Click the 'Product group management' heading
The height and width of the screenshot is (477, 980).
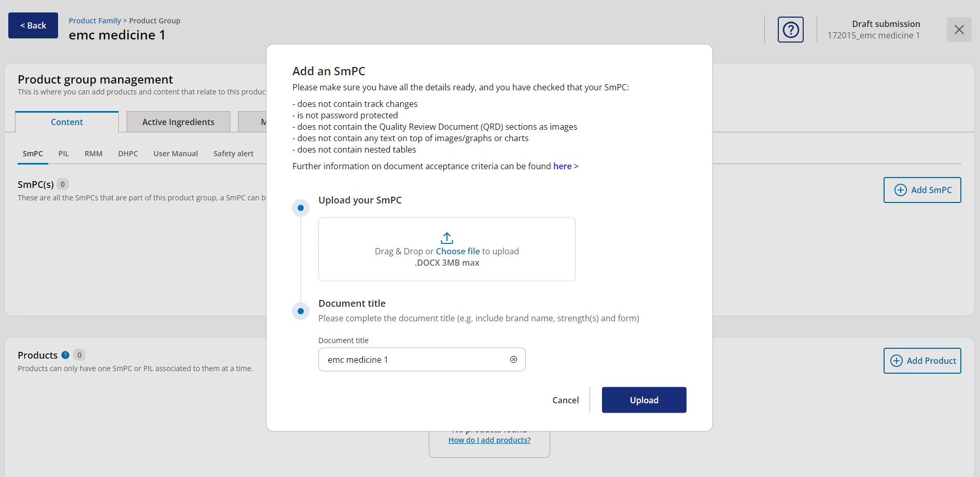tap(95, 79)
